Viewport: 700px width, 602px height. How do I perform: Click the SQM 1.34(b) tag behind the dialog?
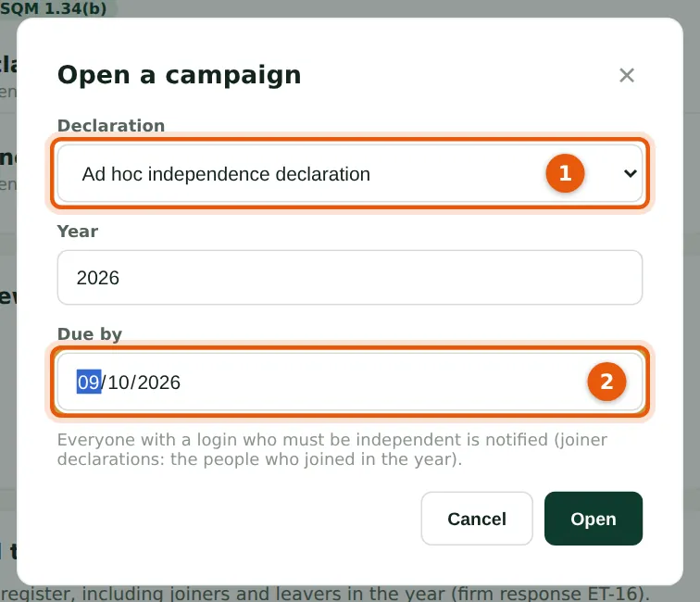pyautogui.click(x=54, y=8)
